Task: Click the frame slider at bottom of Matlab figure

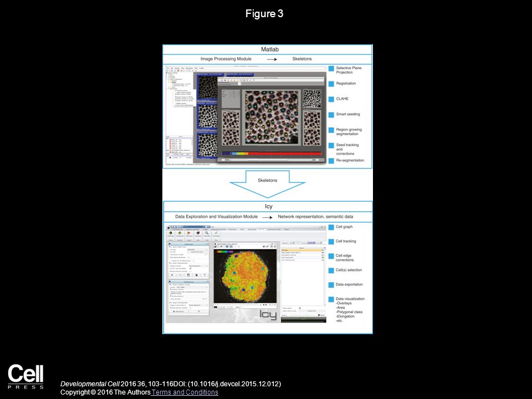Action: 272,160
